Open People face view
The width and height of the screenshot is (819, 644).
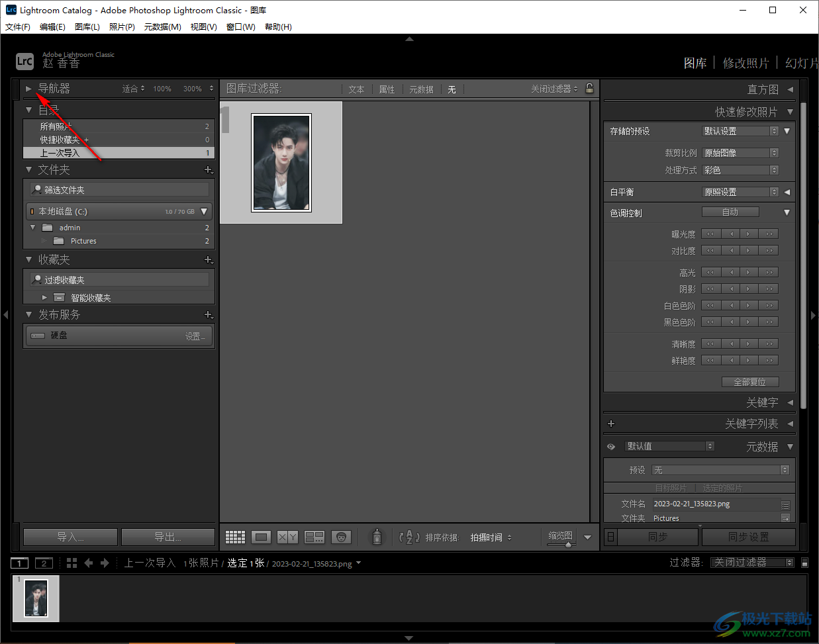click(x=341, y=537)
